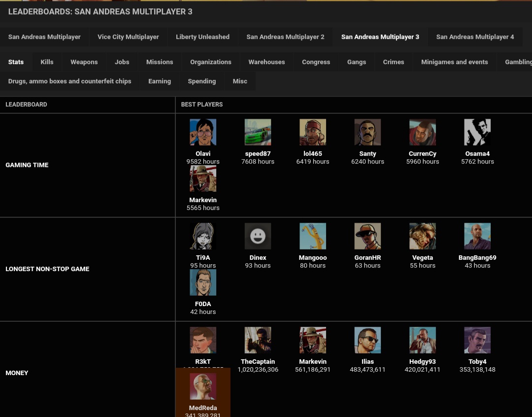Select the San Andreas Multiplayer 2 tab
This screenshot has height=417, width=532.
285,36
